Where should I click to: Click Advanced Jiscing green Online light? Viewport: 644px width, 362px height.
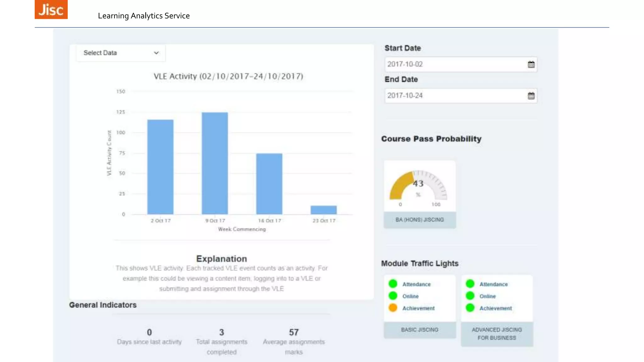coord(470,296)
